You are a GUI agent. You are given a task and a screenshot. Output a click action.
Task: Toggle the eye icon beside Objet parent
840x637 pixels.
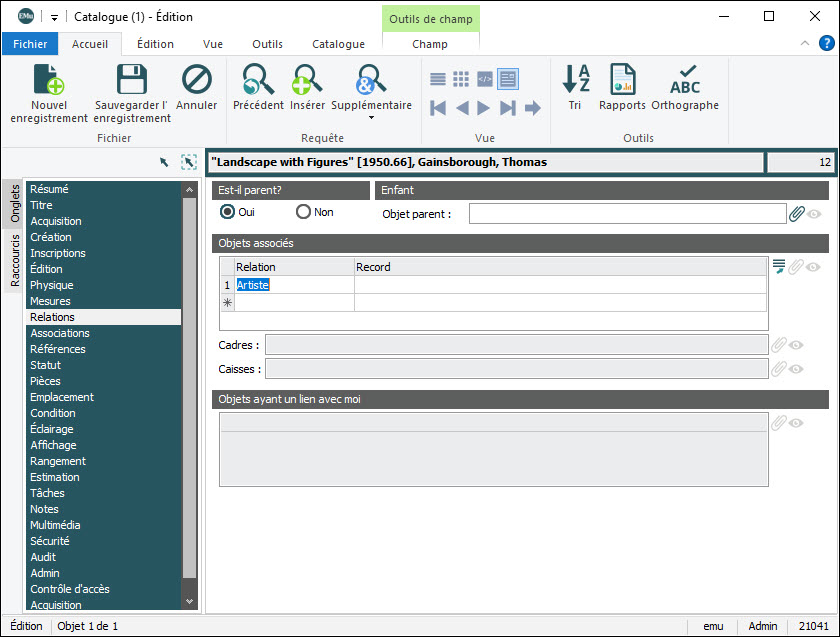(815, 214)
